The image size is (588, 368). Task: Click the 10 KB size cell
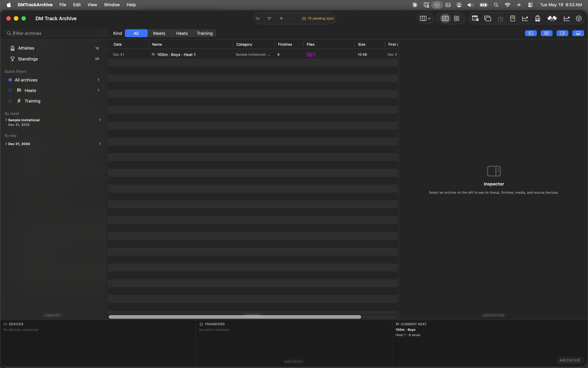[362, 55]
